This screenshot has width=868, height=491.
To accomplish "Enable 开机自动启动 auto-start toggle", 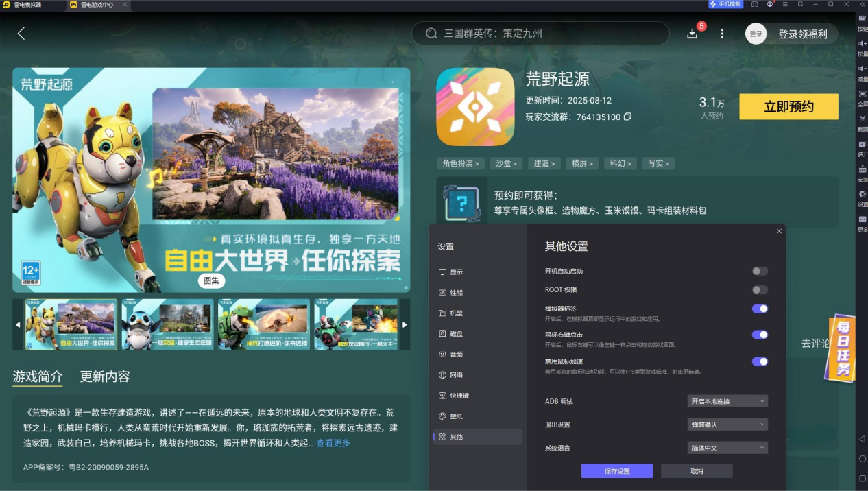I will click(759, 271).
